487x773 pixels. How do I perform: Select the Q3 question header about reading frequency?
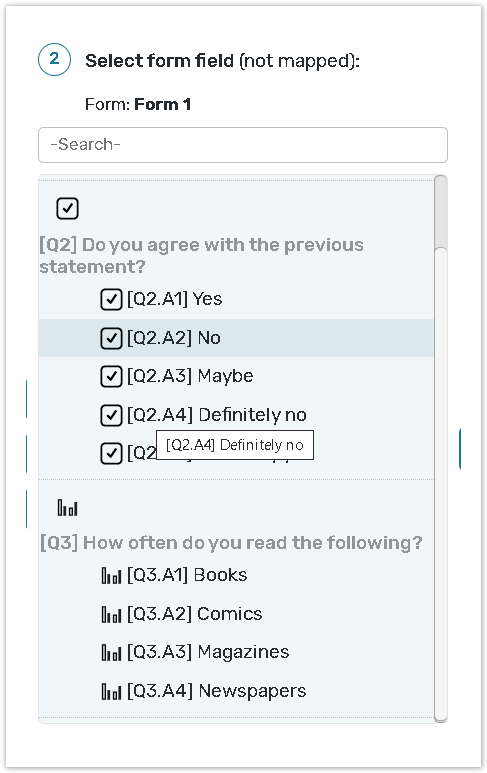tap(231, 542)
